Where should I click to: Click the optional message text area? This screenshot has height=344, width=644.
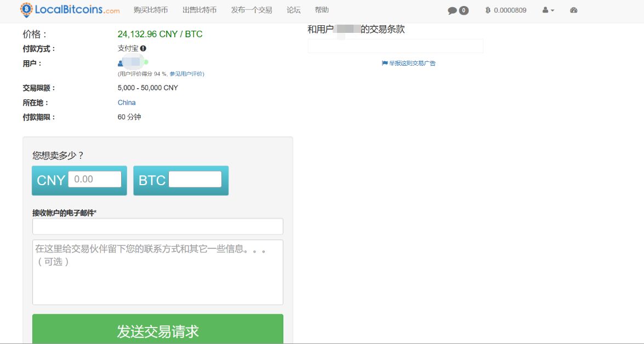[x=158, y=272]
